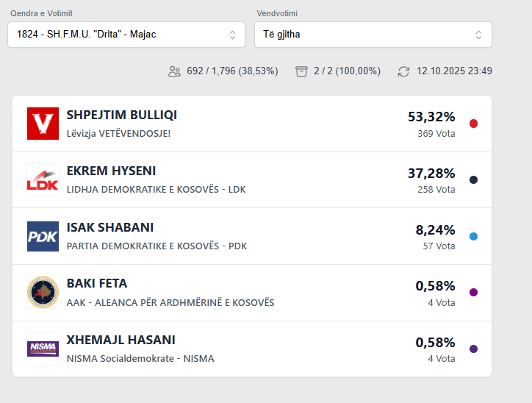The height and width of the screenshot is (403, 532).
Task: Click the purple dot for Baki Feta
Action: (x=473, y=292)
